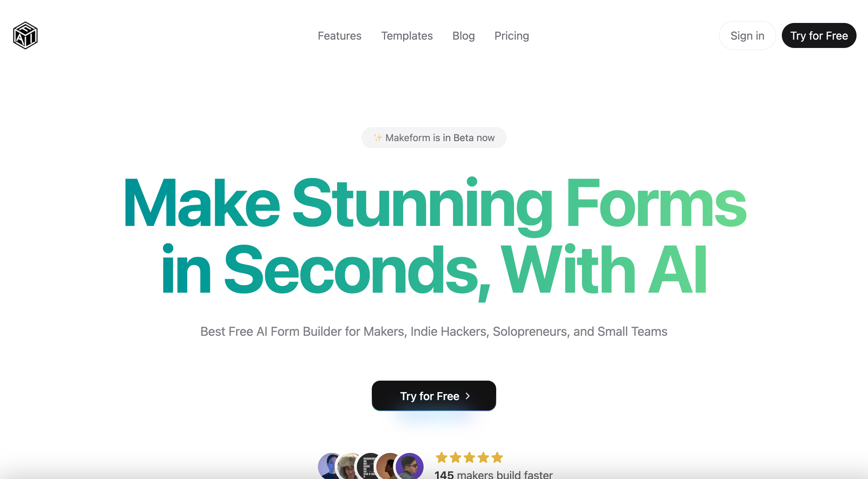Click the sparkle beta badge icon
The image size is (868, 479).
click(x=377, y=137)
